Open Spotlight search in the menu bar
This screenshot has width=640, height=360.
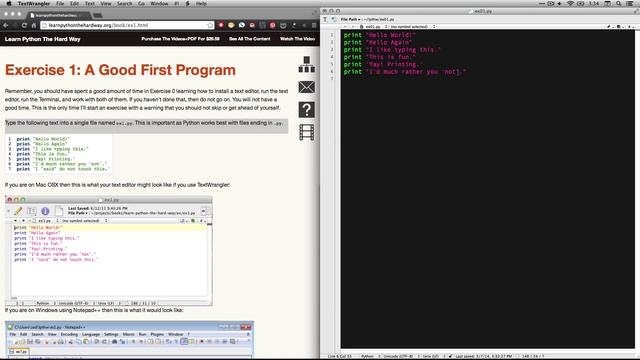tap(618, 3)
